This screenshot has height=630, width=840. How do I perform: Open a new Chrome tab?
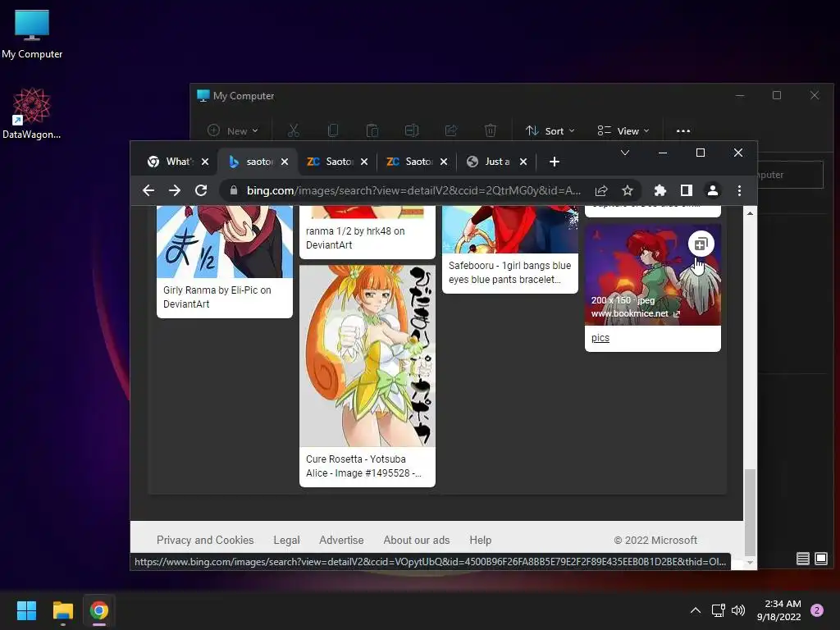pyautogui.click(x=555, y=162)
